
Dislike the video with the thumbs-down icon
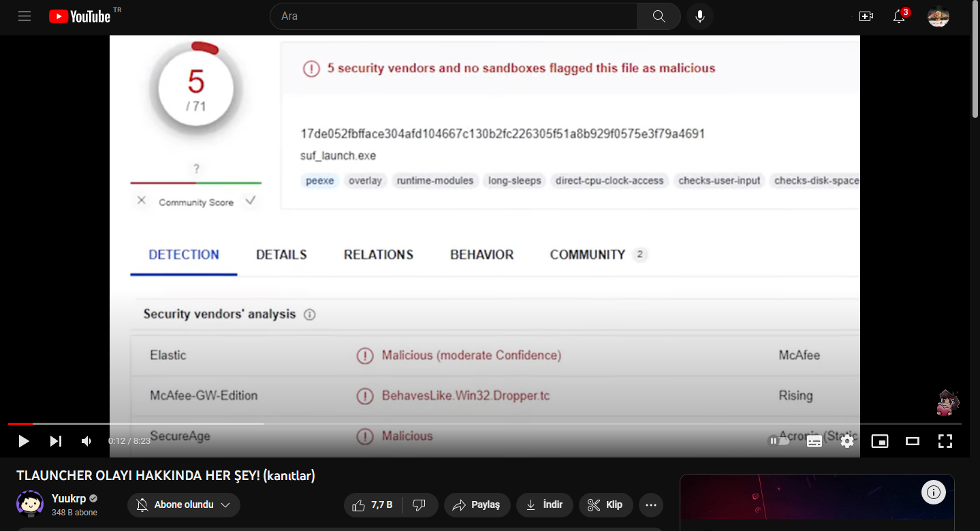(x=420, y=504)
